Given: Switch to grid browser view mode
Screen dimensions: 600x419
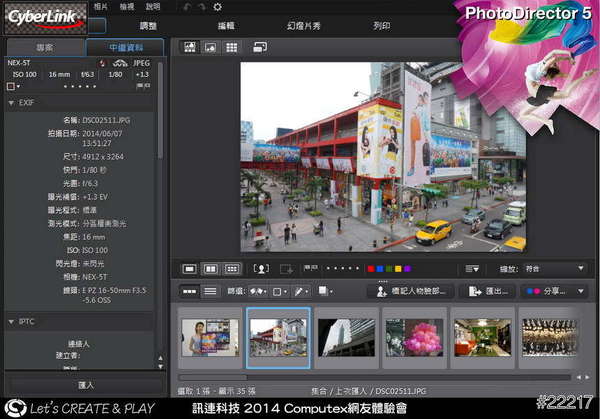Looking at the screenshot, I should (x=231, y=47).
